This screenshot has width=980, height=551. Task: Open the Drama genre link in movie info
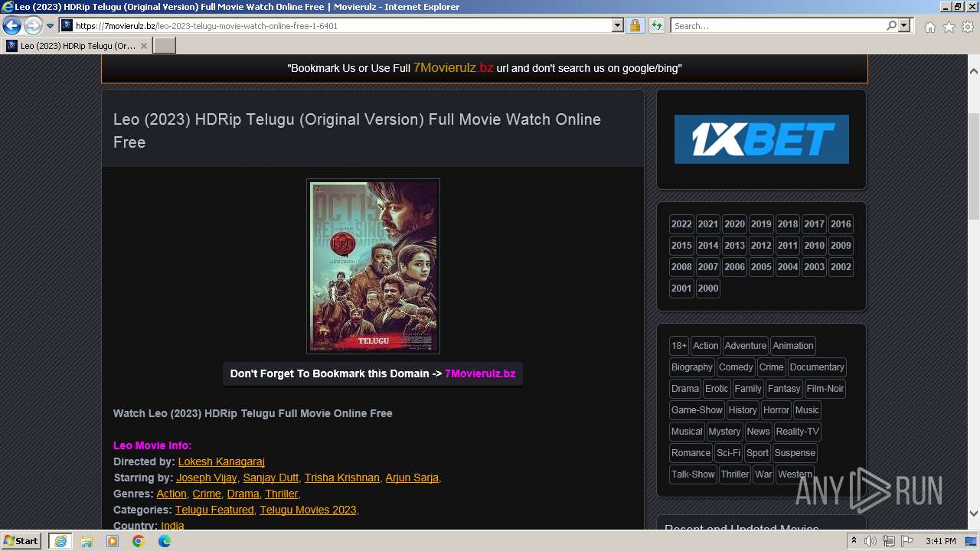coord(243,494)
